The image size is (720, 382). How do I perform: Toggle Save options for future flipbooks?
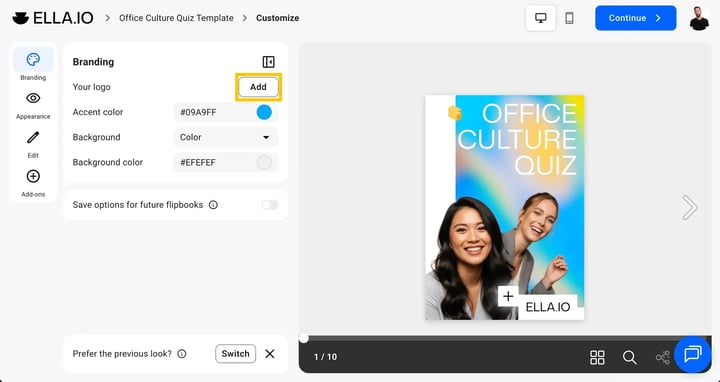270,205
